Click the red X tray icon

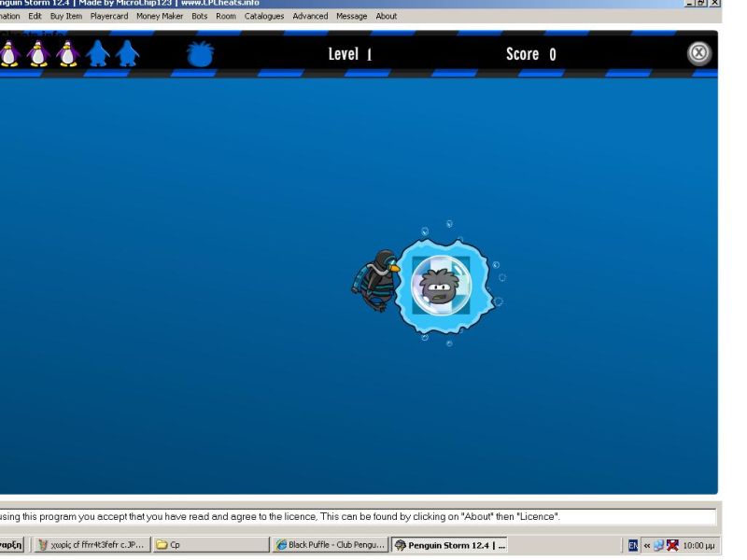point(672,546)
